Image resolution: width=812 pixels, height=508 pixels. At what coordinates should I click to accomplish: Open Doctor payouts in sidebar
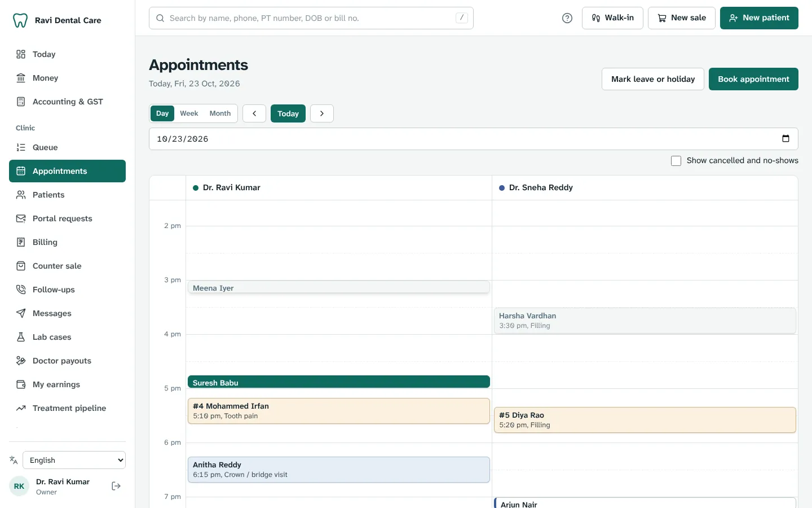67,361
